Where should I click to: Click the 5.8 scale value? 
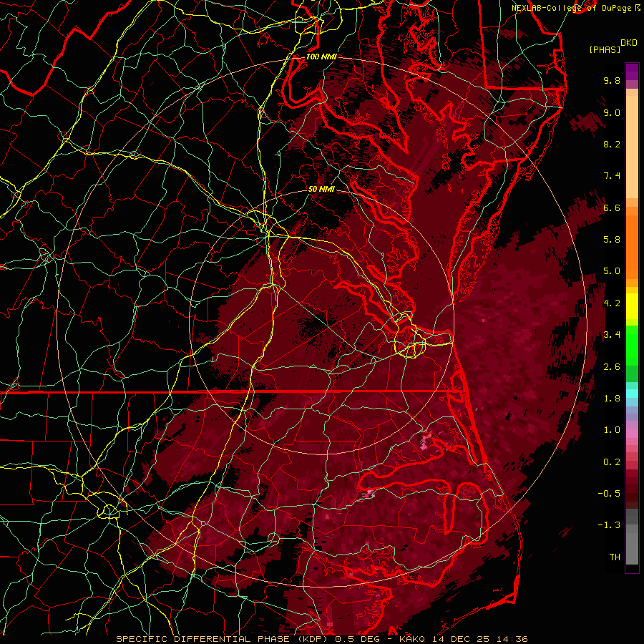tap(612, 240)
